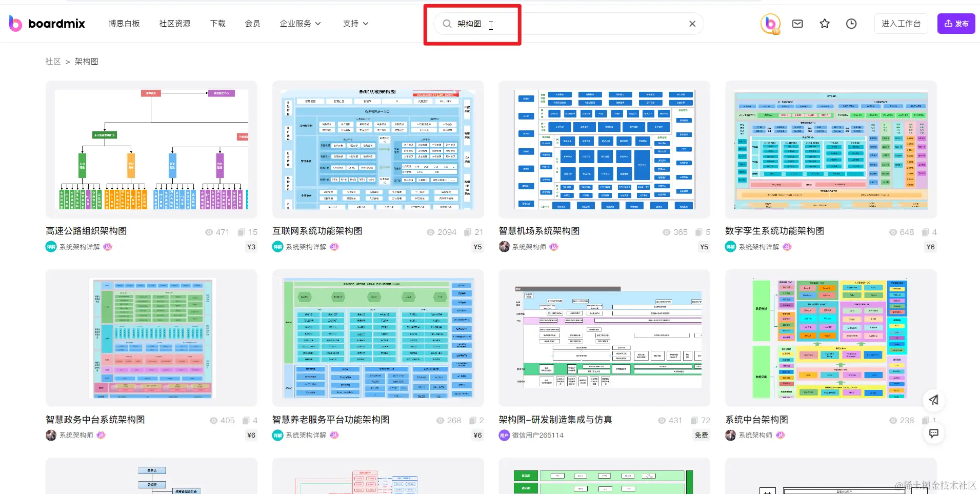Open history via the clock icon
This screenshot has width=980, height=494.
[851, 24]
